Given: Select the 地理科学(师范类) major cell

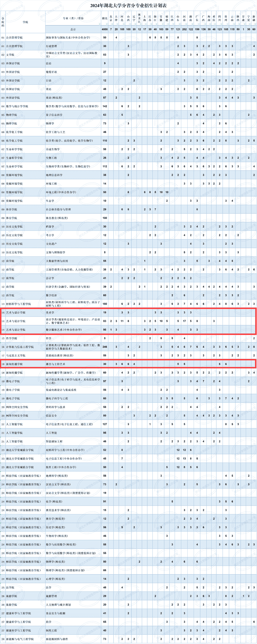Looking at the screenshot, I should click(73, 476).
